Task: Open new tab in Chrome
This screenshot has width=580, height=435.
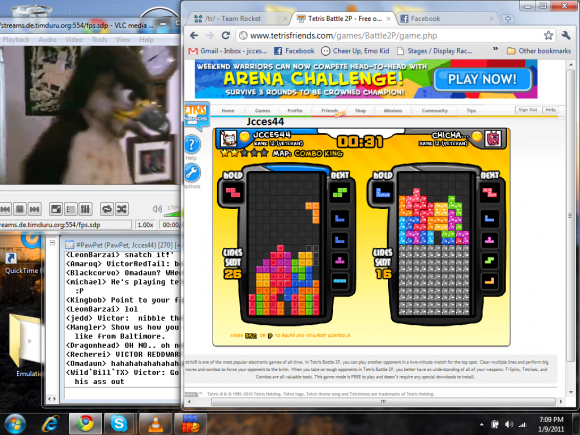Action: [508, 18]
